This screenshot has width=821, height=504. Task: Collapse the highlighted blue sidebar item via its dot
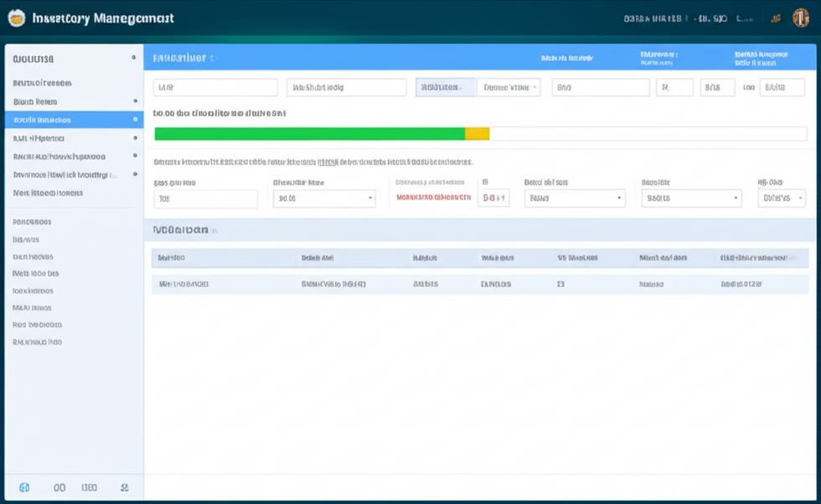(x=135, y=120)
